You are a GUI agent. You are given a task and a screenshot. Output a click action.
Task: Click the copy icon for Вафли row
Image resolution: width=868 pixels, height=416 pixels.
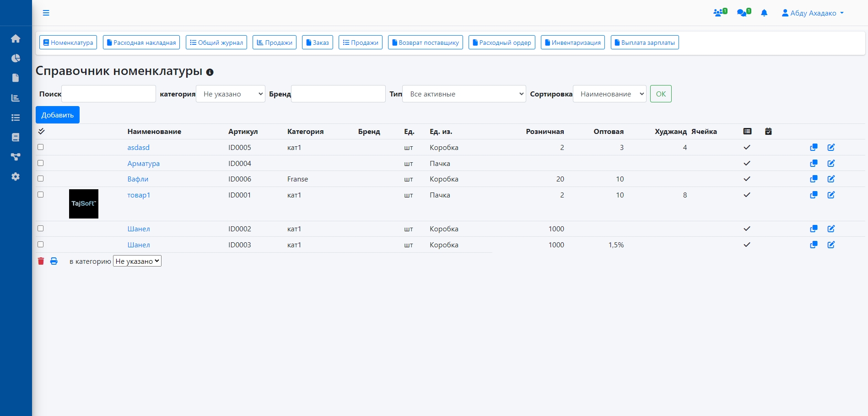[814, 179]
